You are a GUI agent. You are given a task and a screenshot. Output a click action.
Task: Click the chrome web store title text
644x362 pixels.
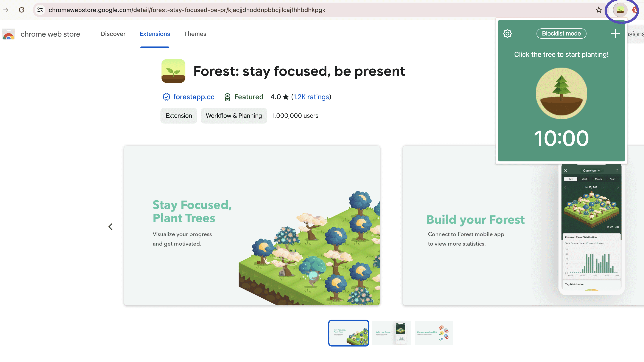[50, 34]
